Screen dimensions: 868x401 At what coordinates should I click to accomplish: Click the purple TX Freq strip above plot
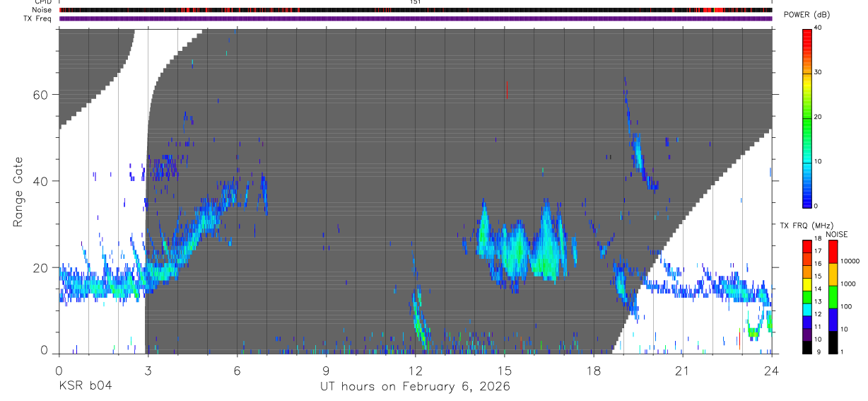[416, 18]
